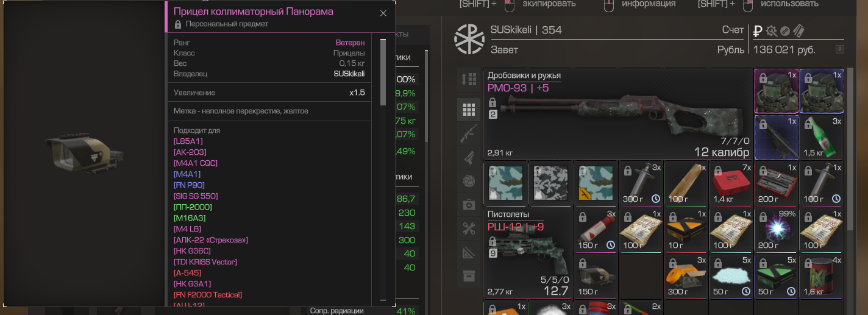Image resolution: width=868 pixels, height=315 pixels.
Task: Select the all-items grid filter icon
Action: coord(469,110)
